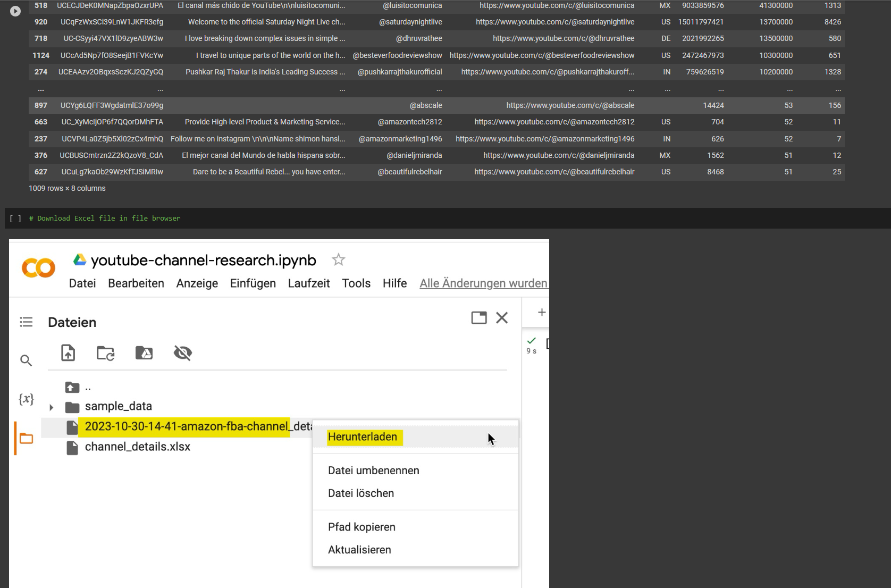Image resolution: width=891 pixels, height=588 pixels.
Task: Click the @abscale handle cell
Action: click(426, 105)
